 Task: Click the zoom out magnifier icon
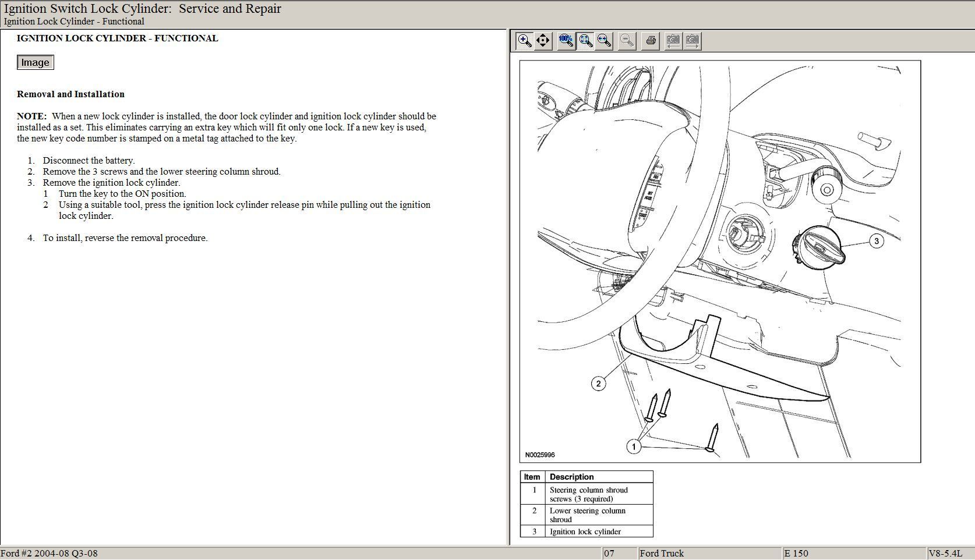(627, 41)
